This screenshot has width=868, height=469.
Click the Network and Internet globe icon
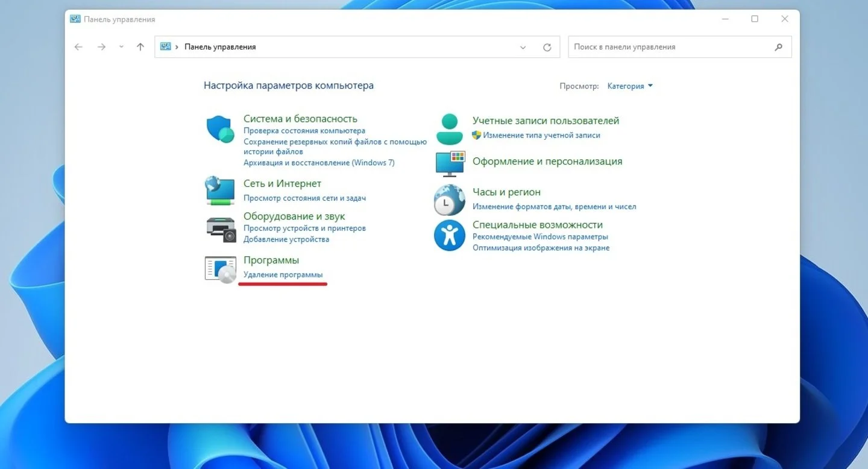pos(219,190)
